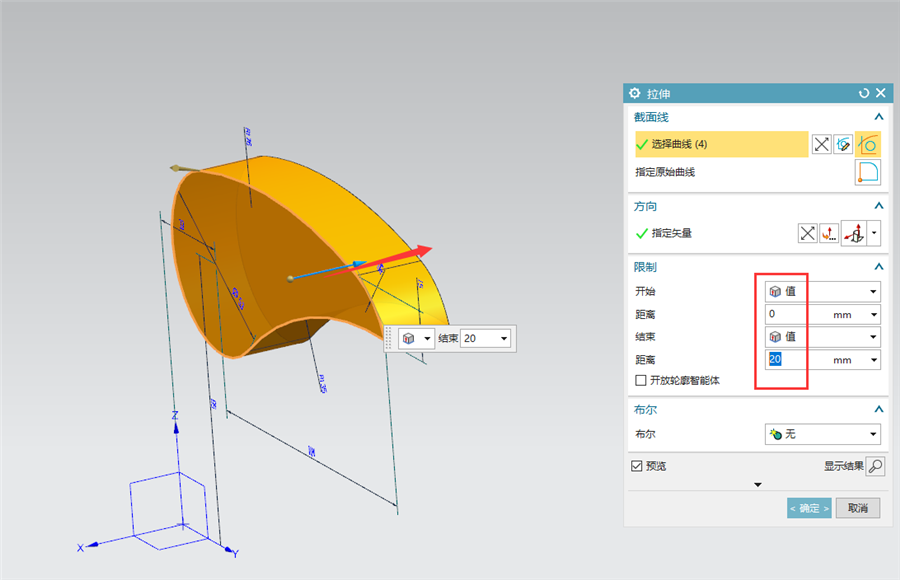This screenshot has height=580, width=900.
Task: Collapse the 布尔 section
Action: click(x=879, y=409)
